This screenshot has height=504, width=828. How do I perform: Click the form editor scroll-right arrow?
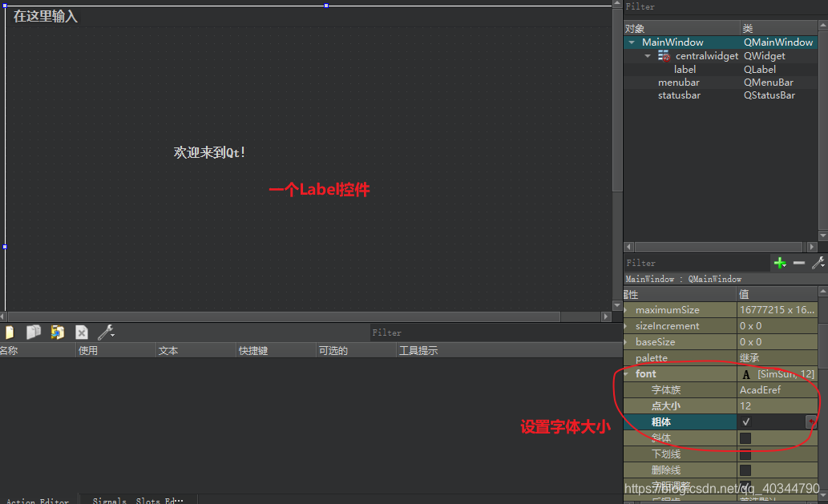[606, 317]
